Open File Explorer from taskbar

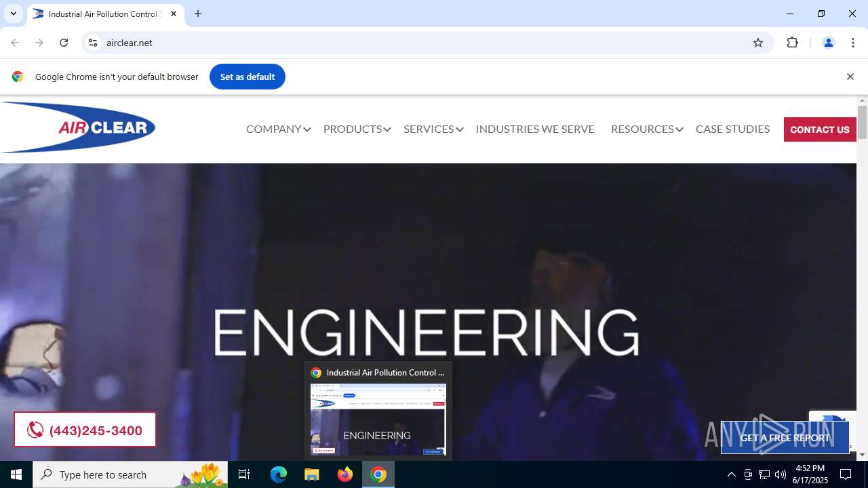(312, 474)
